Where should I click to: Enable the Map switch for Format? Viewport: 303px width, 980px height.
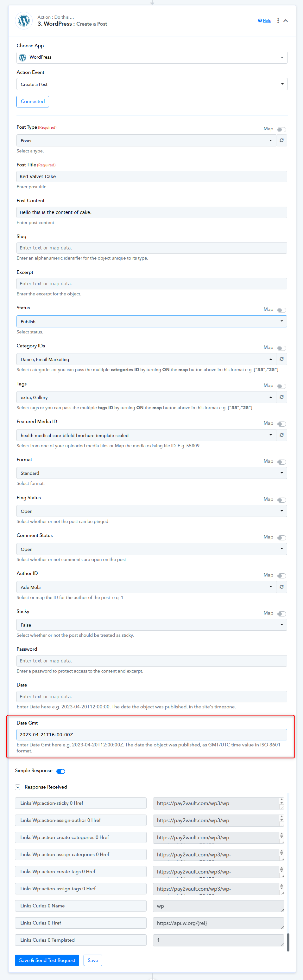[x=282, y=462]
